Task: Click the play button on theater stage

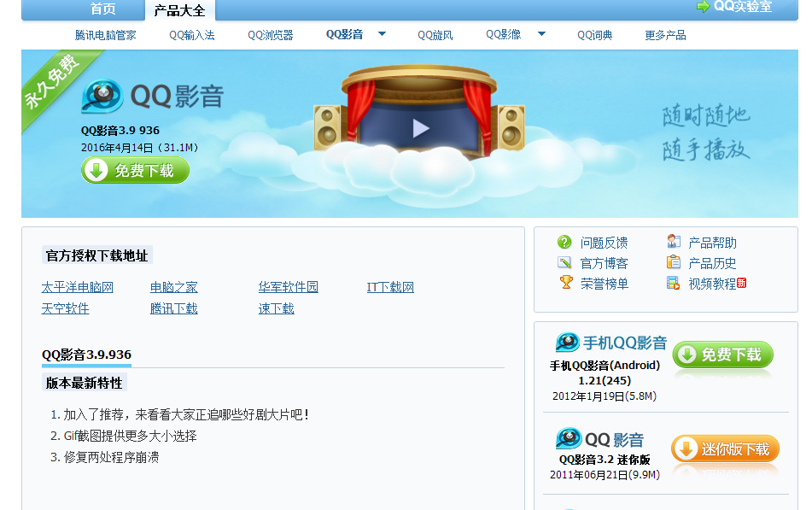Action: click(x=420, y=128)
